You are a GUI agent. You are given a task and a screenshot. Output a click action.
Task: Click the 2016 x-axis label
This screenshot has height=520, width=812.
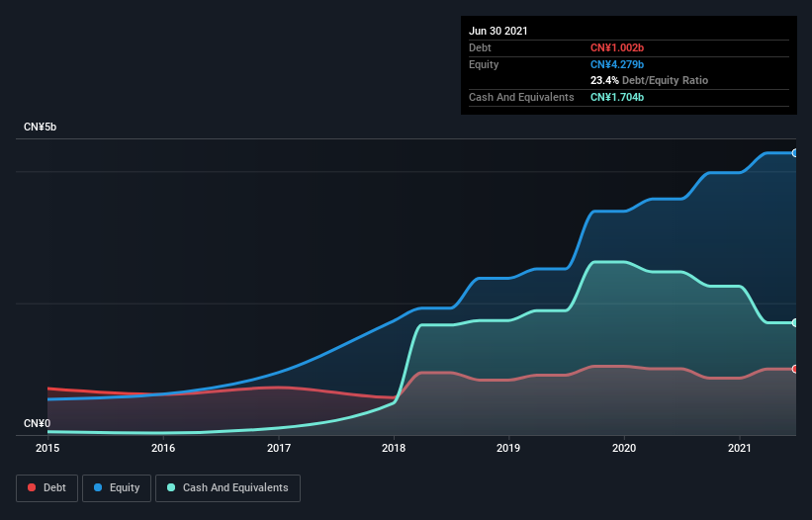click(163, 448)
